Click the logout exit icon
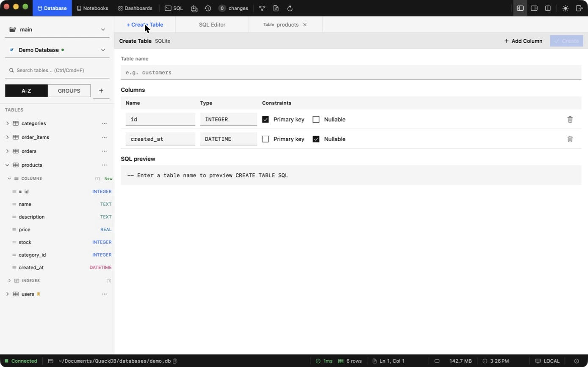This screenshot has height=367, width=588. pyautogui.click(x=580, y=8)
